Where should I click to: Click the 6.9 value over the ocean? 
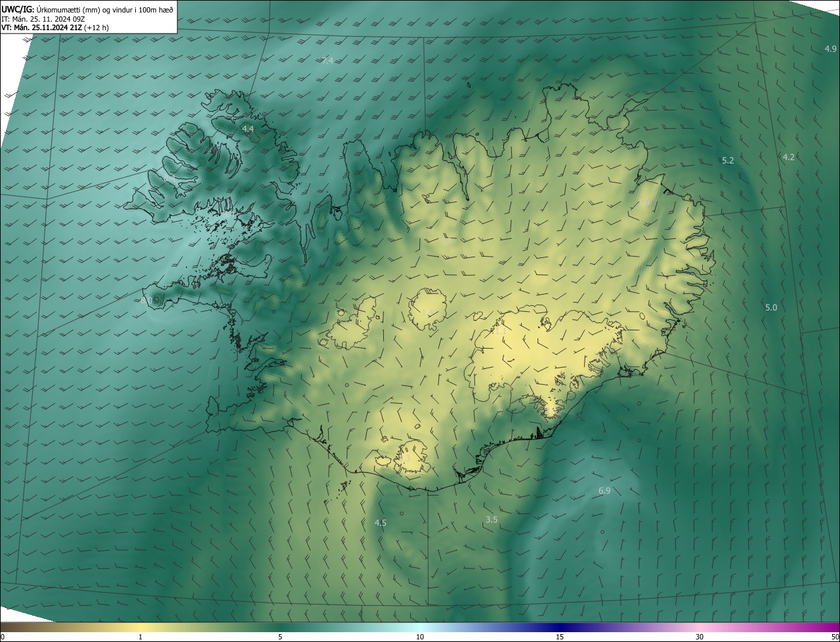[x=604, y=491]
